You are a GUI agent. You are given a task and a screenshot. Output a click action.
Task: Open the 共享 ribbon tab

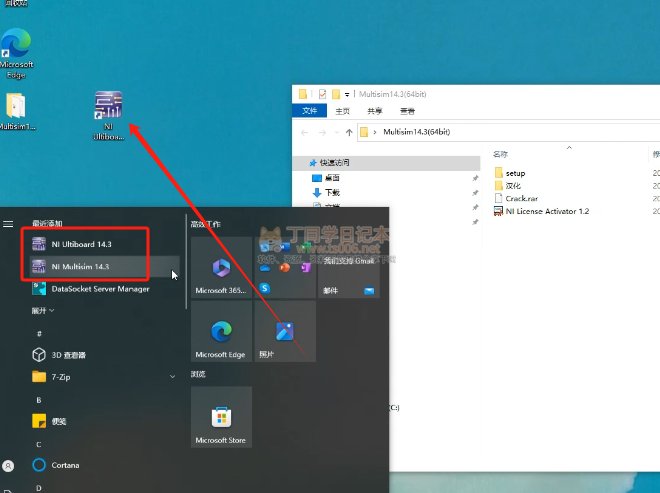[x=375, y=111]
